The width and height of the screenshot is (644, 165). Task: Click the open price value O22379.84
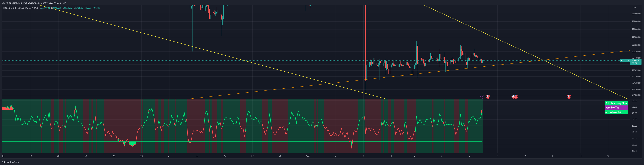(45, 8)
